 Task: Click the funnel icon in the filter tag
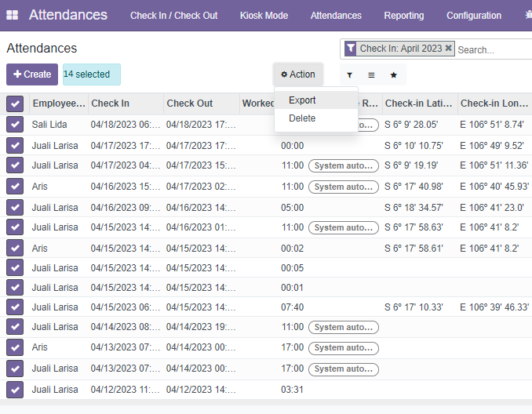pos(351,49)
